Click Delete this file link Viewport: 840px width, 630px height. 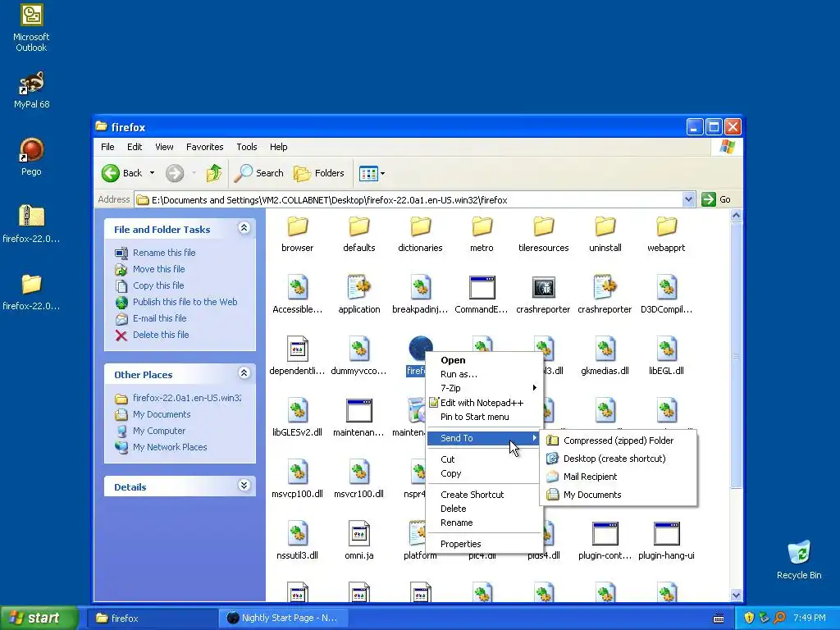pos(161,335)
